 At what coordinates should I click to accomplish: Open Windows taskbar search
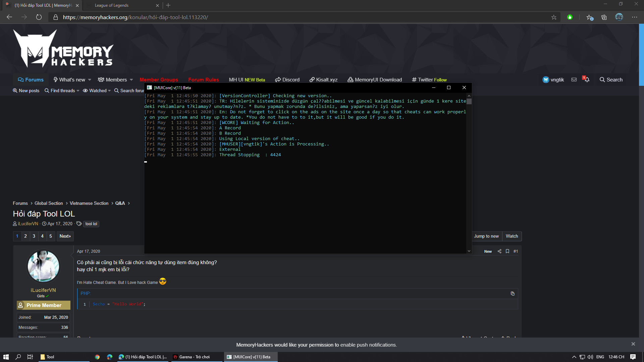18,357
